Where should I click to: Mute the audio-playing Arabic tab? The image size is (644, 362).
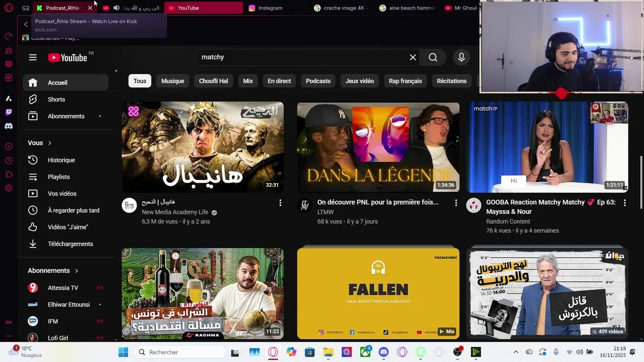(x=116, y=8)
